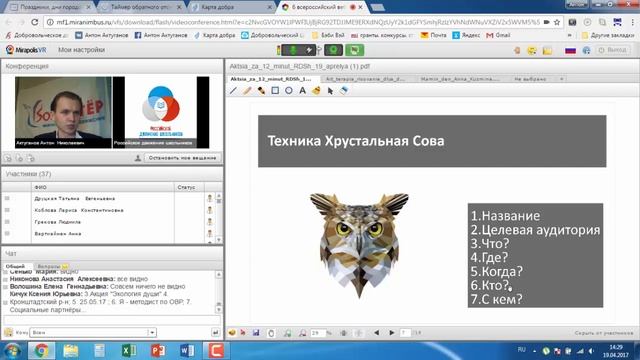Click the Выход logout button
640x360 pixels.
coord(612,50)
